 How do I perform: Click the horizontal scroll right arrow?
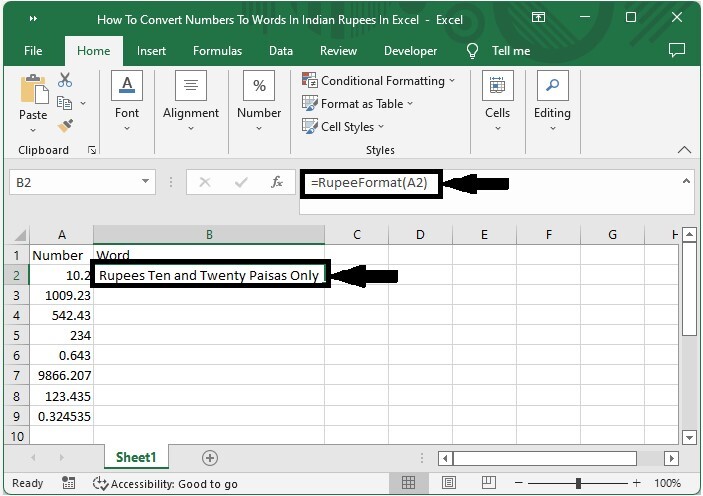672,458
